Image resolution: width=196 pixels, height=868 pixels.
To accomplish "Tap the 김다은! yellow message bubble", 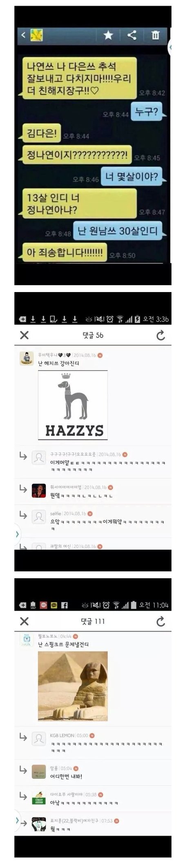I will [x=41, y=133].
